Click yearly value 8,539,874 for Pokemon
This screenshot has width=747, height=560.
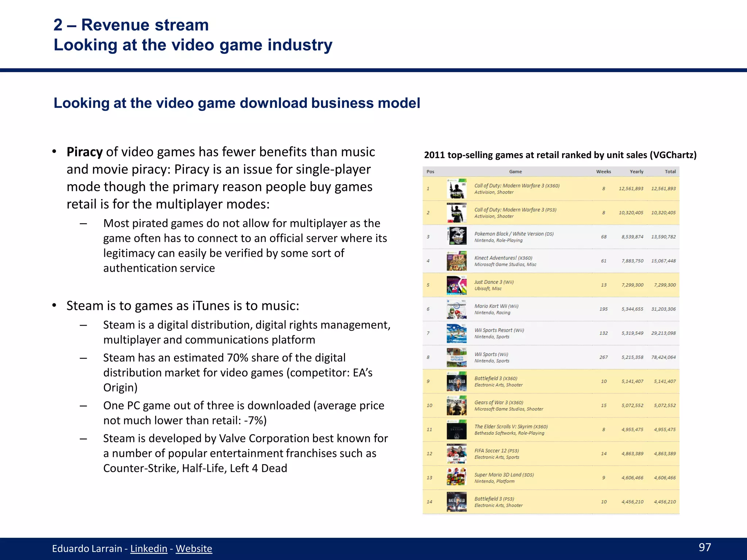pyautogui.click(x=632, y=237)
